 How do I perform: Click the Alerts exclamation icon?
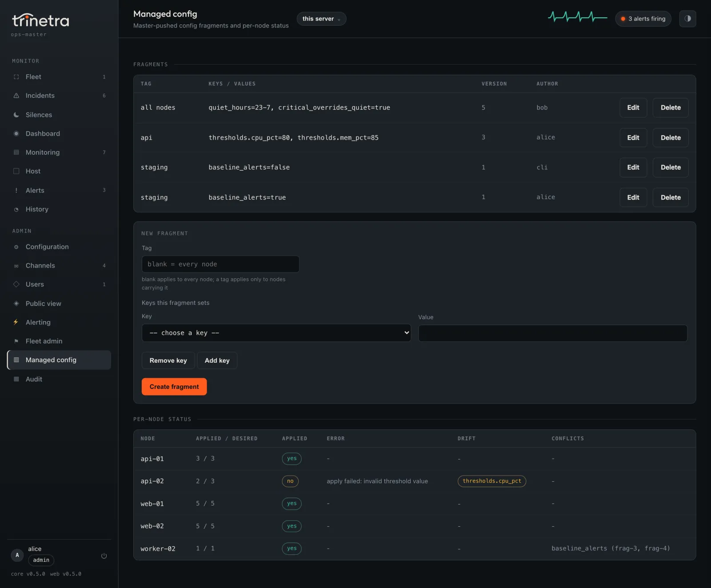click(x=16, y=190)
